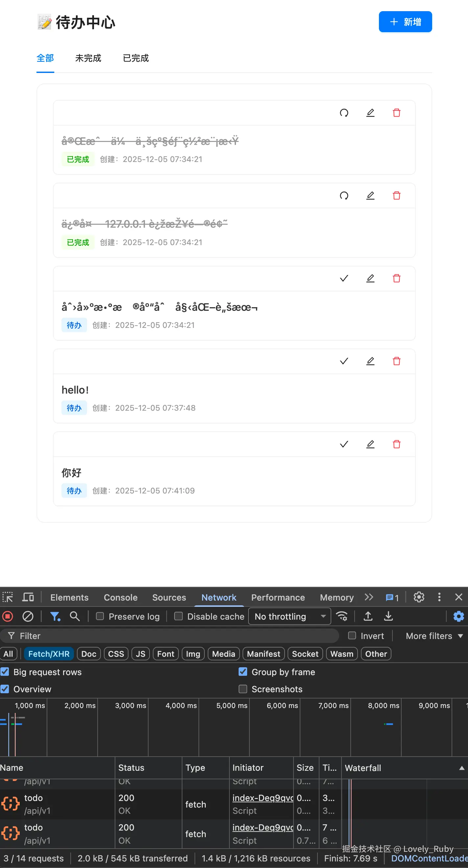
Task: Open the No throttling dropdown
Action: [x=290, y=616]
